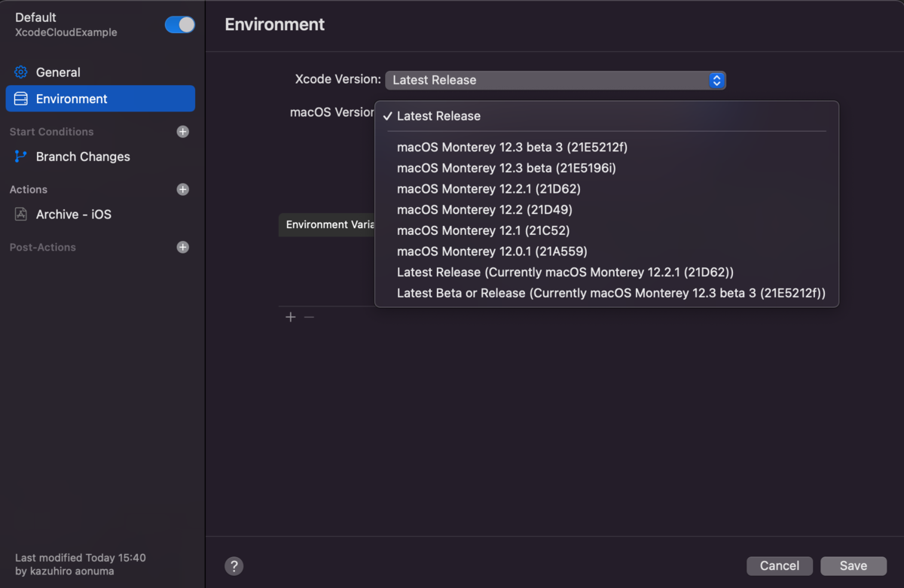Choose Latest Beta or Release option
The height and width of the screenshot is (588, 904).
pos(611,293)
